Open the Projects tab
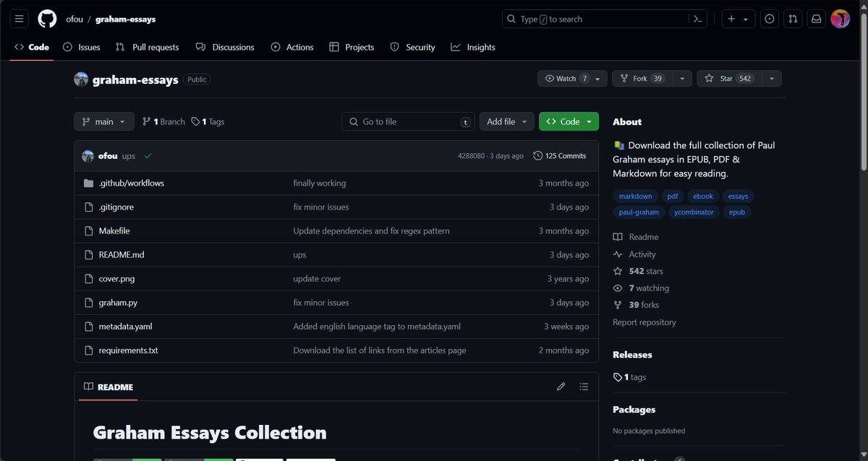This screenshot has height=461, width=868. click(x=352, y=47)
